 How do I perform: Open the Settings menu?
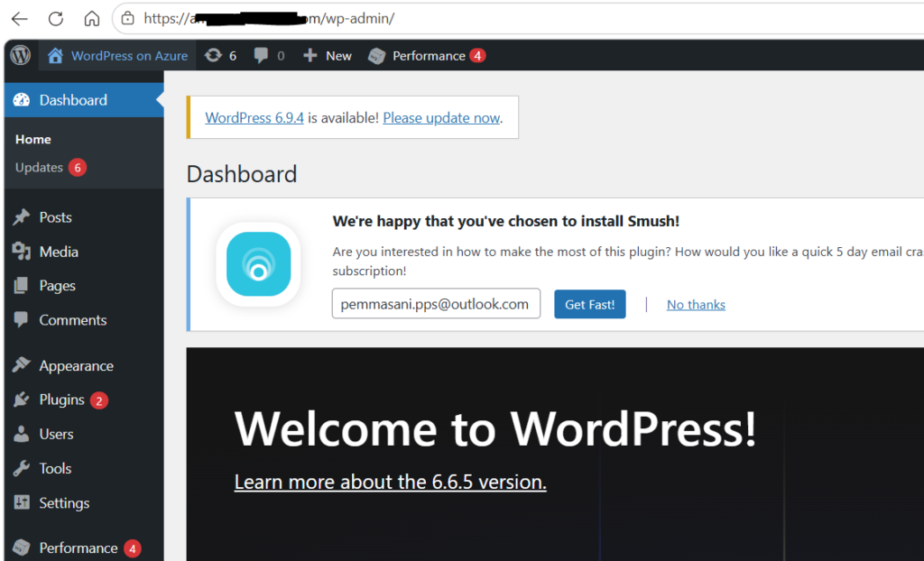[x=64, y=503]
